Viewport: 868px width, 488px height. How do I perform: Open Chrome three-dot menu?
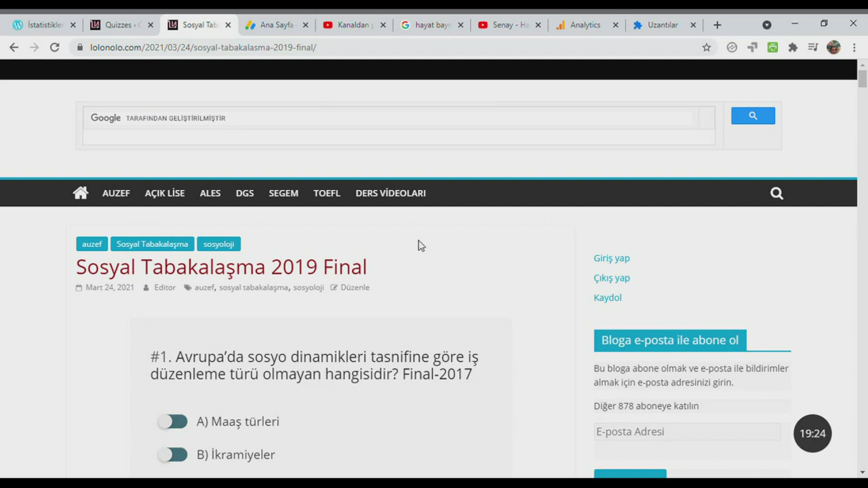pos(854,47)
